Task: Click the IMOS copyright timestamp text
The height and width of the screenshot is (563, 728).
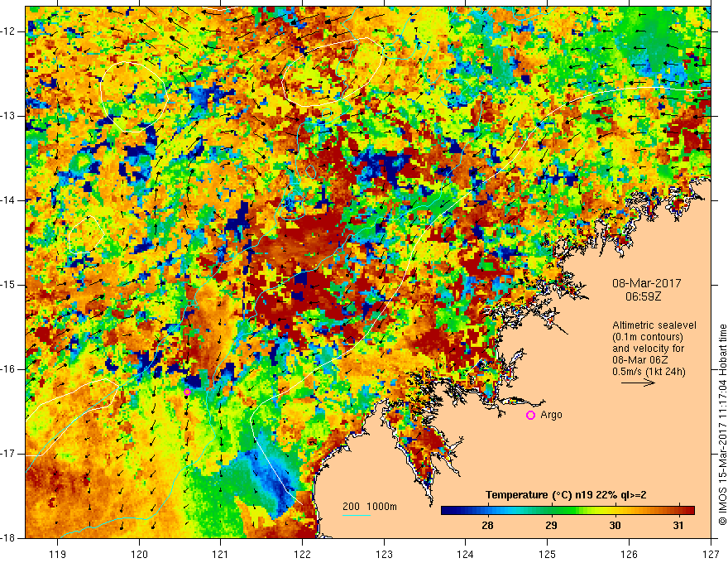Action: [722, 425]
